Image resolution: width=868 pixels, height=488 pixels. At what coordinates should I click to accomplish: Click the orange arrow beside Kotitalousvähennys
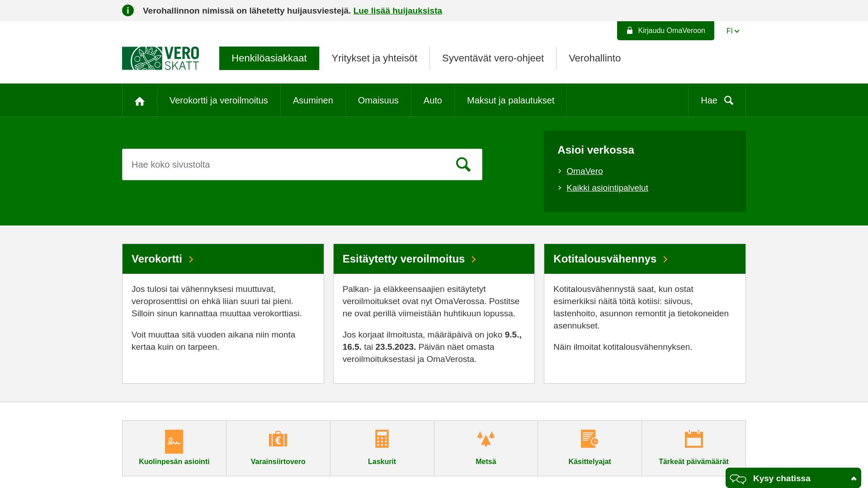point(665,259)
